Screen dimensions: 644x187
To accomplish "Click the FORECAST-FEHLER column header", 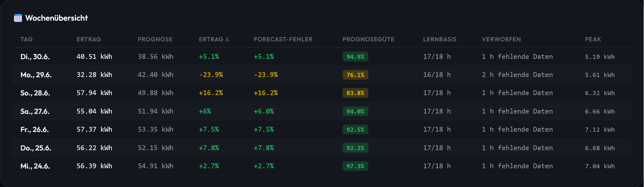I will pos(283,39).
